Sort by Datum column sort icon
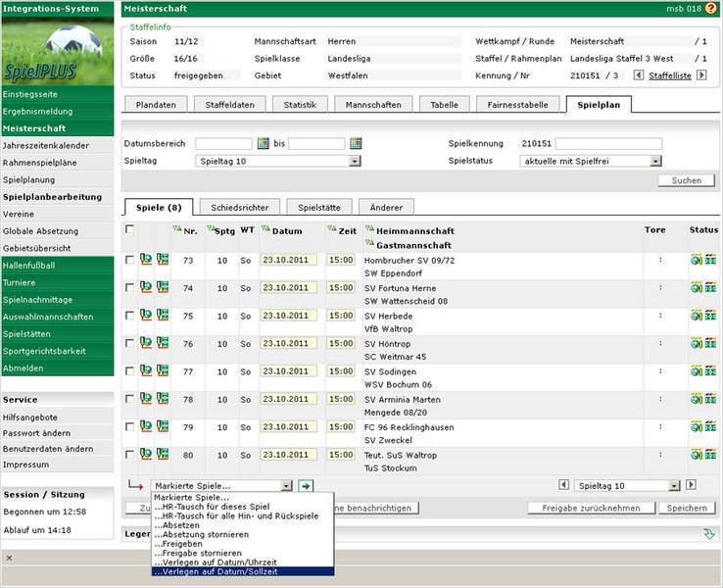The height and width of the screenshot is (588, 723). pyautogui.click(x=265, y=230)
